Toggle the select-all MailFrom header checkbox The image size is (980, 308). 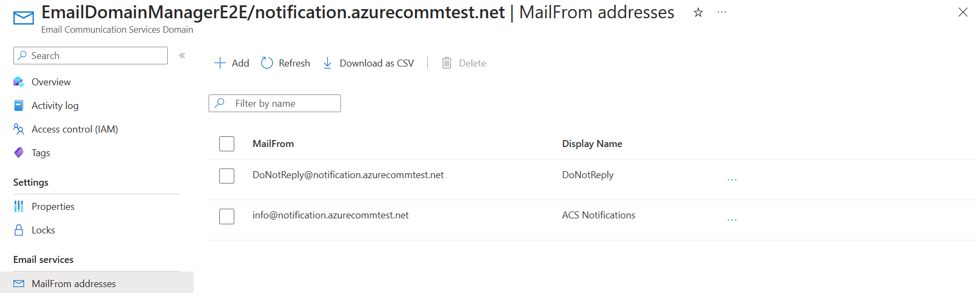(x=227, y=144)
